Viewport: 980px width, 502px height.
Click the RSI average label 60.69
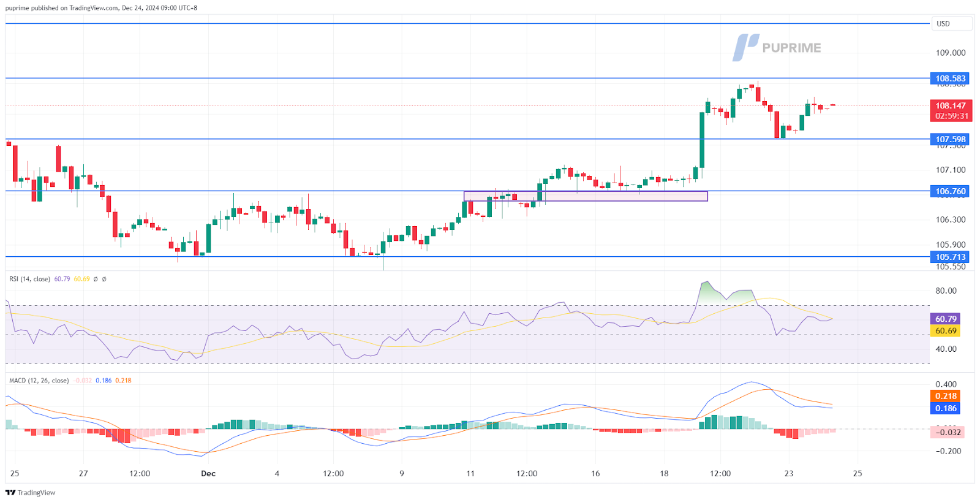pyautogui.click(x=946, y=331)
